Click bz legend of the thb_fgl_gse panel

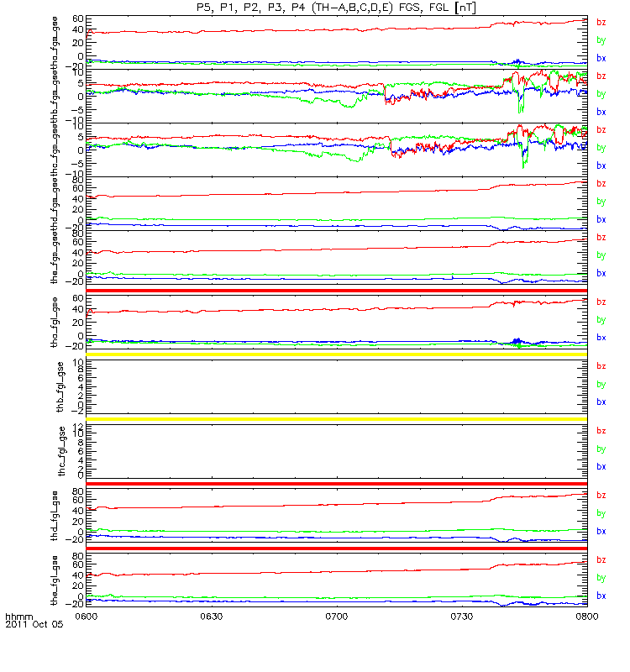[x=601, y=366]
